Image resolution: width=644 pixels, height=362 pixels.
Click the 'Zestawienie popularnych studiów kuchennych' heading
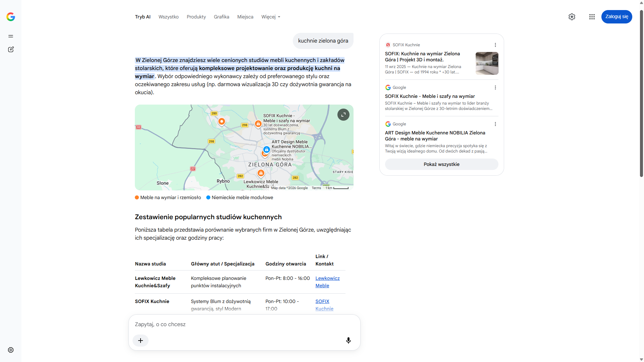(x=208, y=217)
